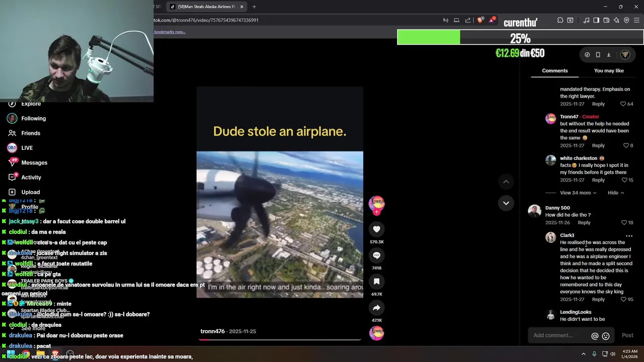Open options menu for Clark3 comment

tap(629, 236)
